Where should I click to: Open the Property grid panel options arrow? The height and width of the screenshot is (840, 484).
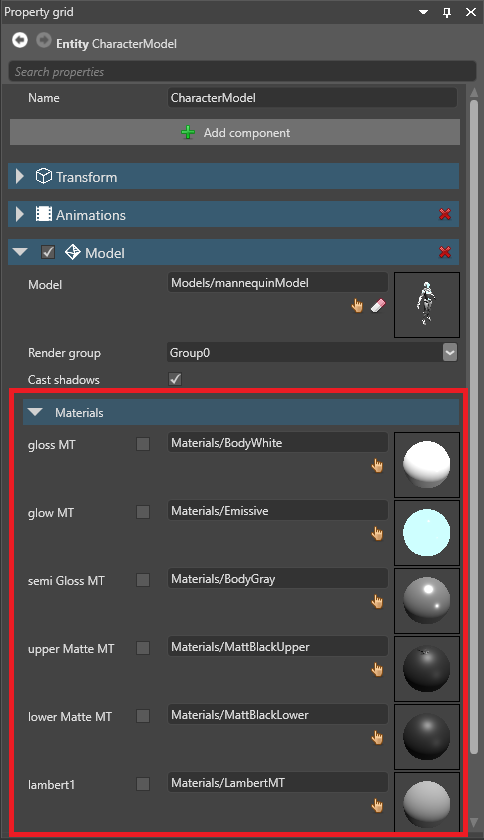pos(423,12)
